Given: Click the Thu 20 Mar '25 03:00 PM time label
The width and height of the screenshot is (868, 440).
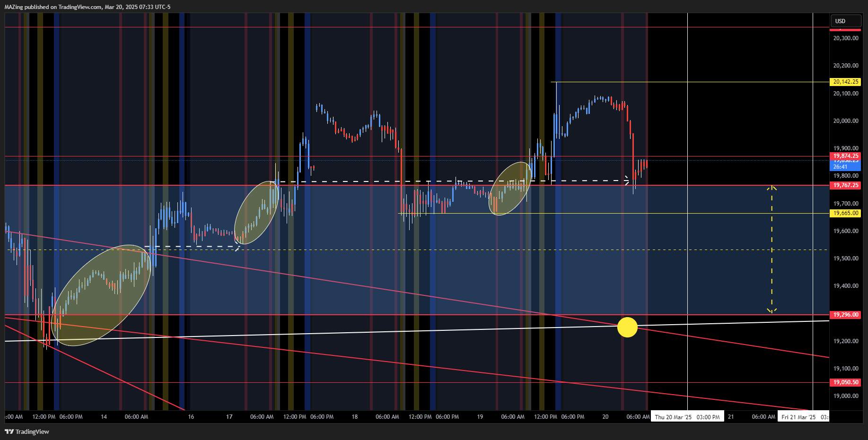Looking at the screenshot, I should (687, 417).
